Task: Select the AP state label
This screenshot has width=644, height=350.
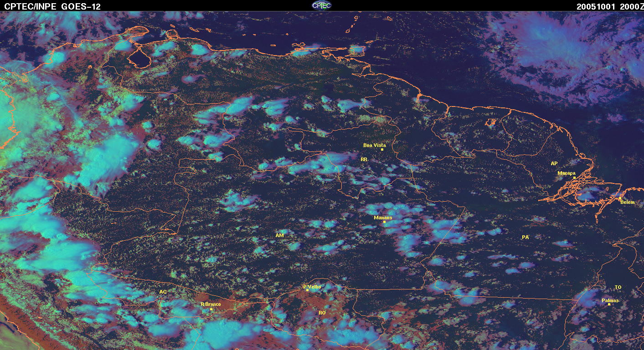Action: coord(554,163)
